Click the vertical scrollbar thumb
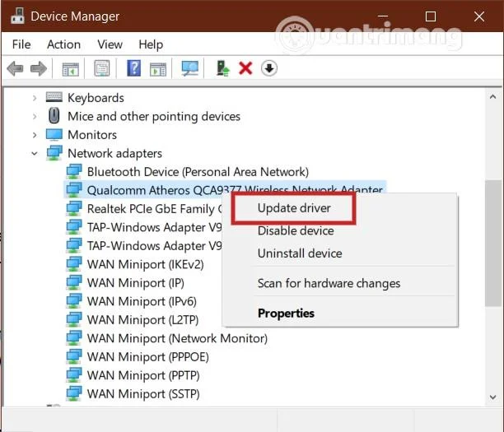The width and height of the screenshot is (504, 432). [492, 243]
